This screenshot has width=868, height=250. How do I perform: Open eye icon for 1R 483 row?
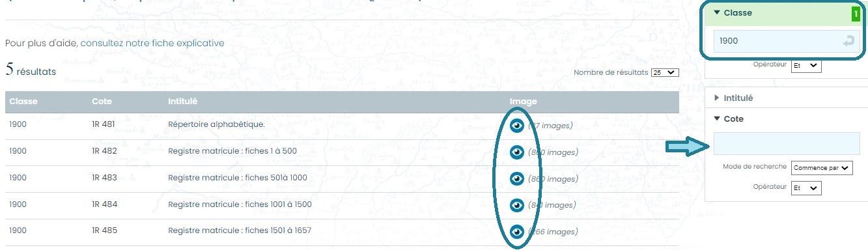coord(517,178)
